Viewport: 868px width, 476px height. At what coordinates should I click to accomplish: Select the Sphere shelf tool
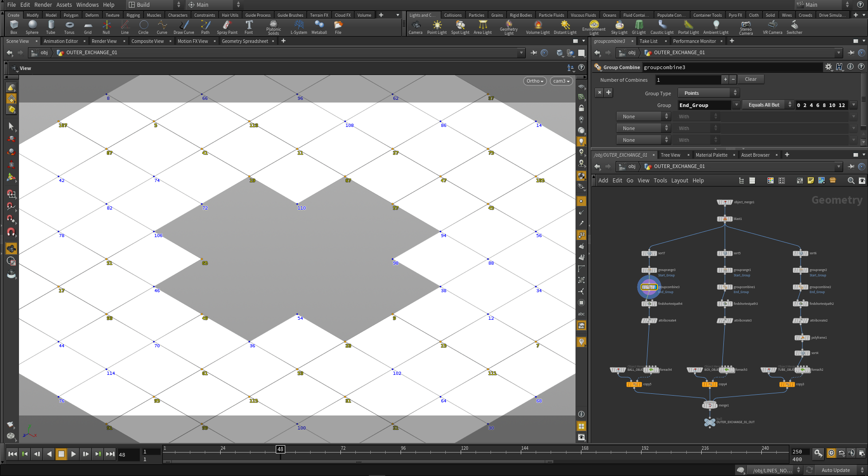(32, 27)
